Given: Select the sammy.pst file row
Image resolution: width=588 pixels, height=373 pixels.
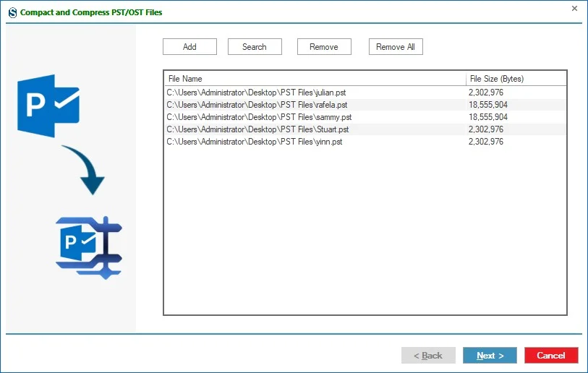Looking at the screenshot, I should [x=365, y=117].
